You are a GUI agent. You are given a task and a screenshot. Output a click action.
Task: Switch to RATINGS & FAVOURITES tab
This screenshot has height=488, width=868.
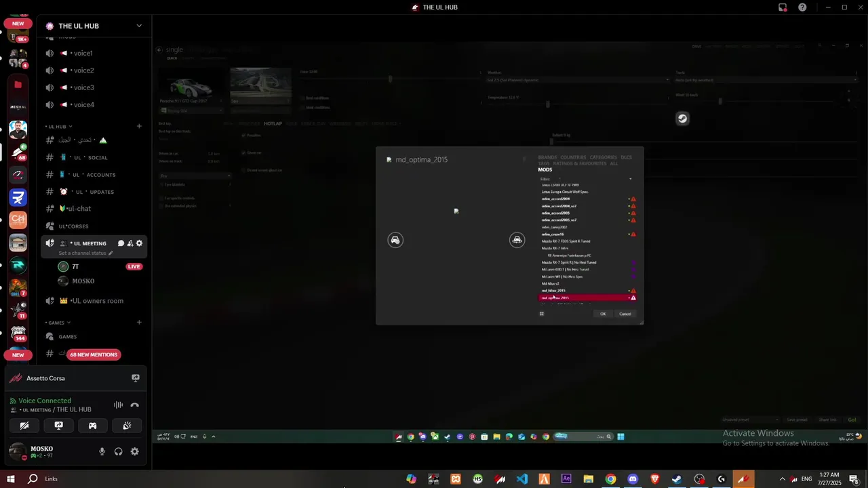coord(580,163)
